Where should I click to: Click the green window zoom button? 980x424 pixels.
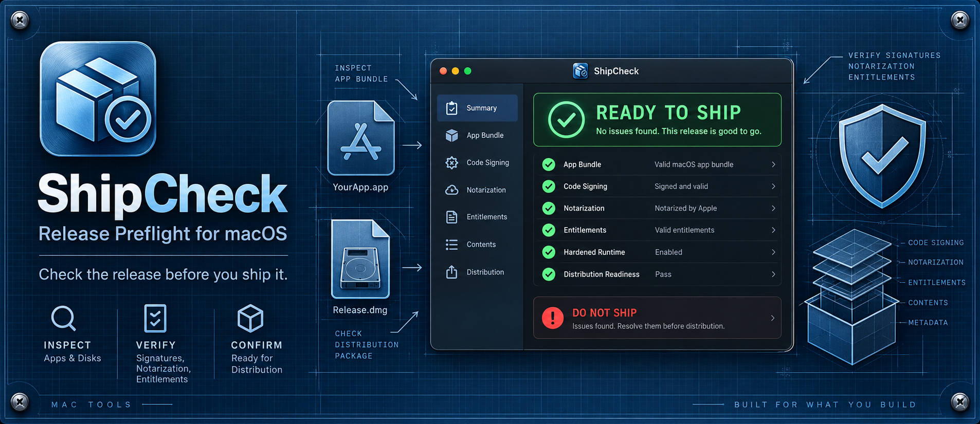[x=467, y=71]
